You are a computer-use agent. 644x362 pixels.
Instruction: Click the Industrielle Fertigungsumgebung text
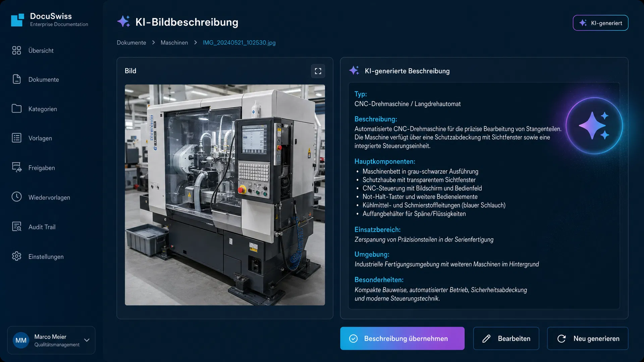447,264
